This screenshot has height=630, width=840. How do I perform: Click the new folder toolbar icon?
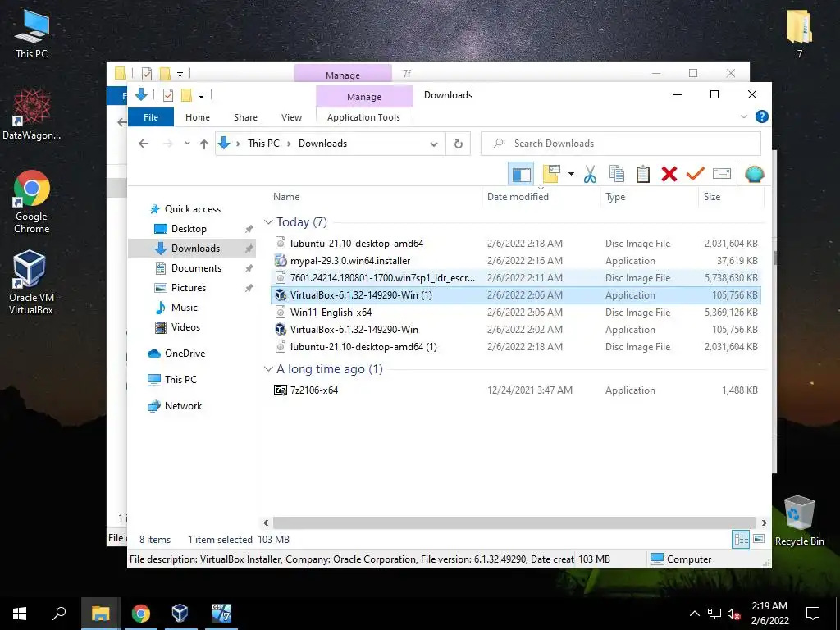pyautogui.click(x=551, y=174)
